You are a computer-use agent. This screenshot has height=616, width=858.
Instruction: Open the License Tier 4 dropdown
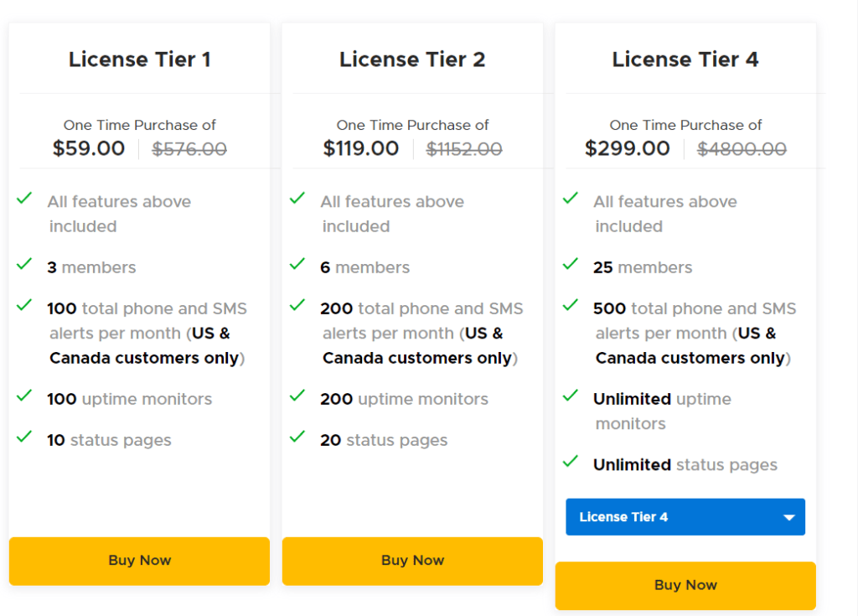coord(685,517)
